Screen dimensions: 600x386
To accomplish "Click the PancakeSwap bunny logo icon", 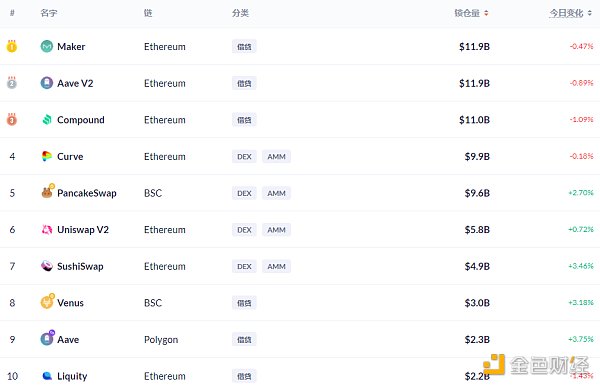I will pos(47,192).
